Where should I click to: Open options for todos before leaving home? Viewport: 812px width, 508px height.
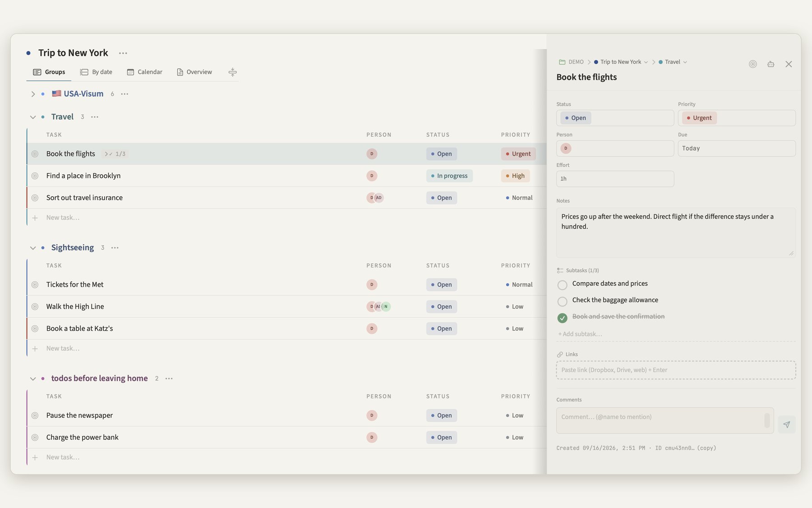click(169, 378)
